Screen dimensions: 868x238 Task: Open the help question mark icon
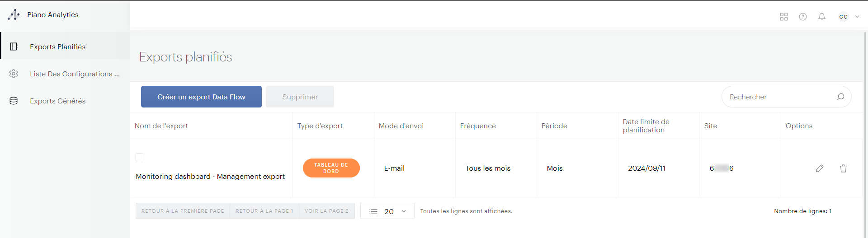coord(803,17)
